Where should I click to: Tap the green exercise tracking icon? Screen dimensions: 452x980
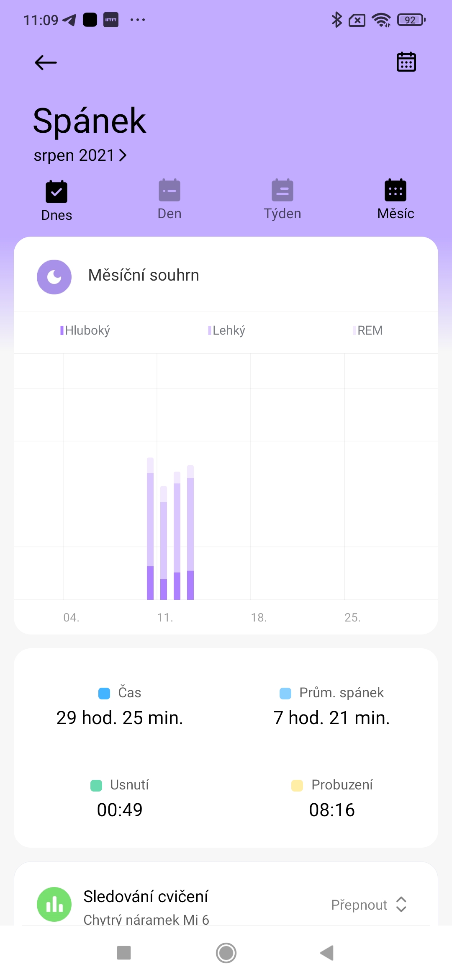pyautogui.click(x=54, y=904)
